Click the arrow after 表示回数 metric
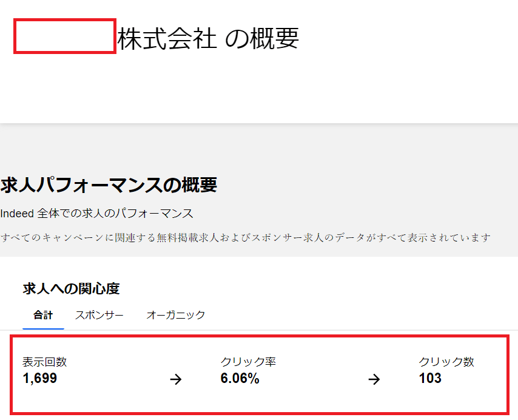 click(176, 380)
